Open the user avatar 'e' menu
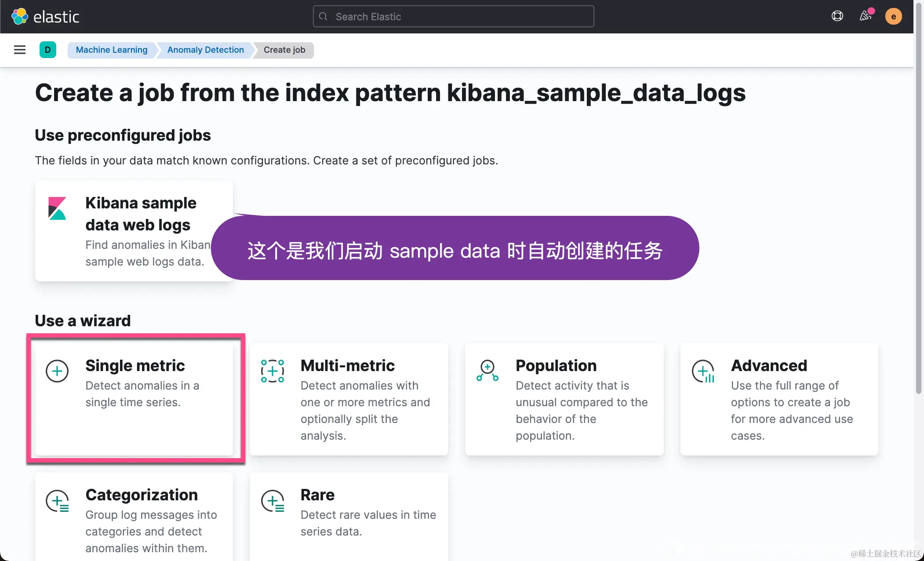This screenshot has height=561, width=924. coord(893,17)
